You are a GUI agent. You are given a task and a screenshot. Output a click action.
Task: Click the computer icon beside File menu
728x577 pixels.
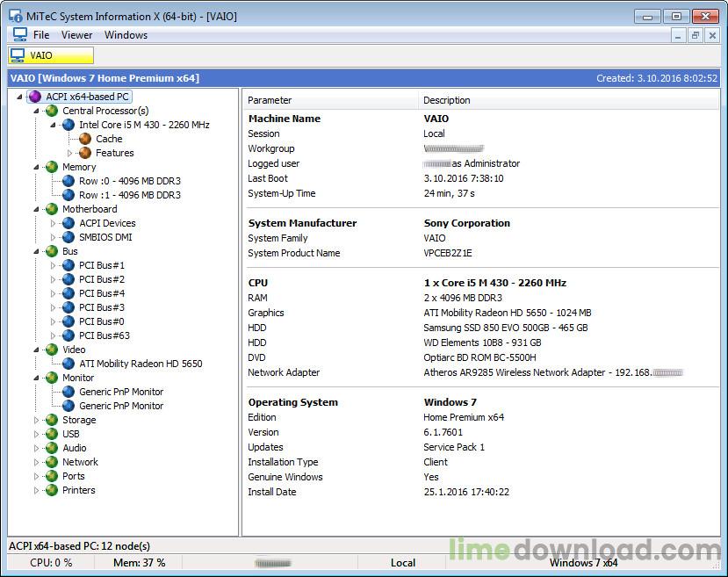click(x=19, y=35)
